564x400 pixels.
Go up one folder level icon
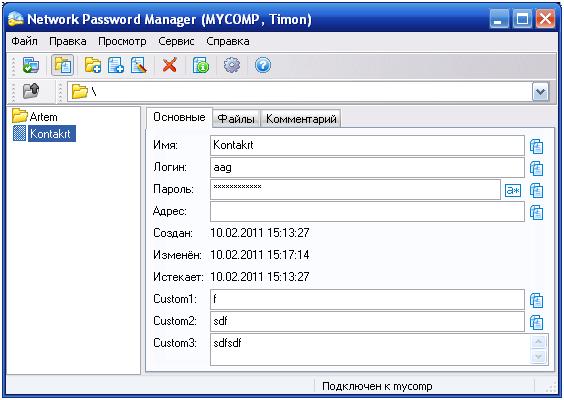pos(31,91)
